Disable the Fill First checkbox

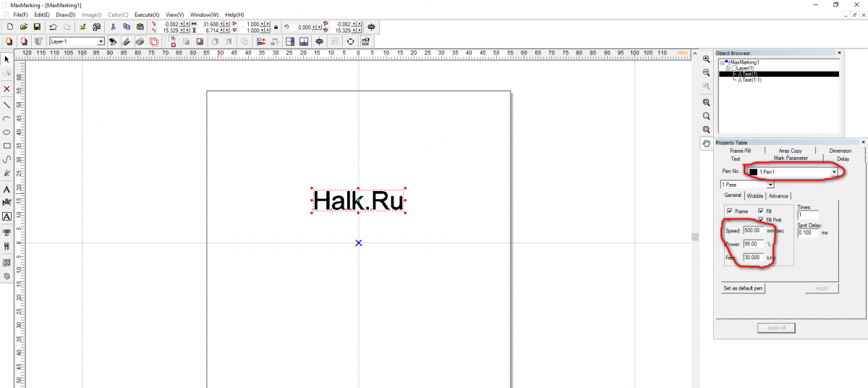pyautogui.click(x=761, y=219)
